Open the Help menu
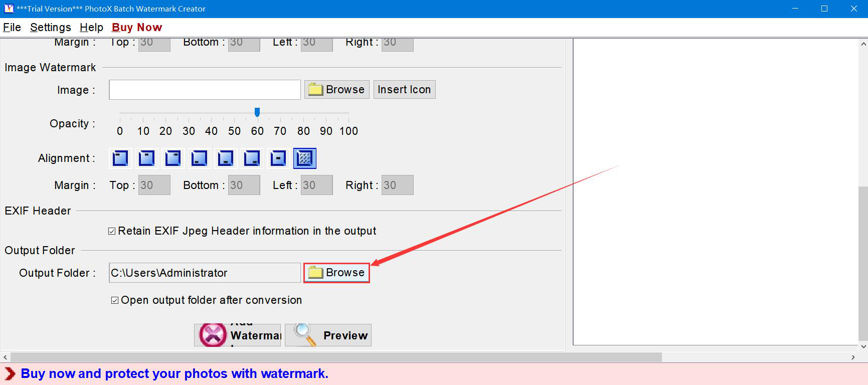The height and width of the screenshot is (385, 868). click(x=91, y=27)
